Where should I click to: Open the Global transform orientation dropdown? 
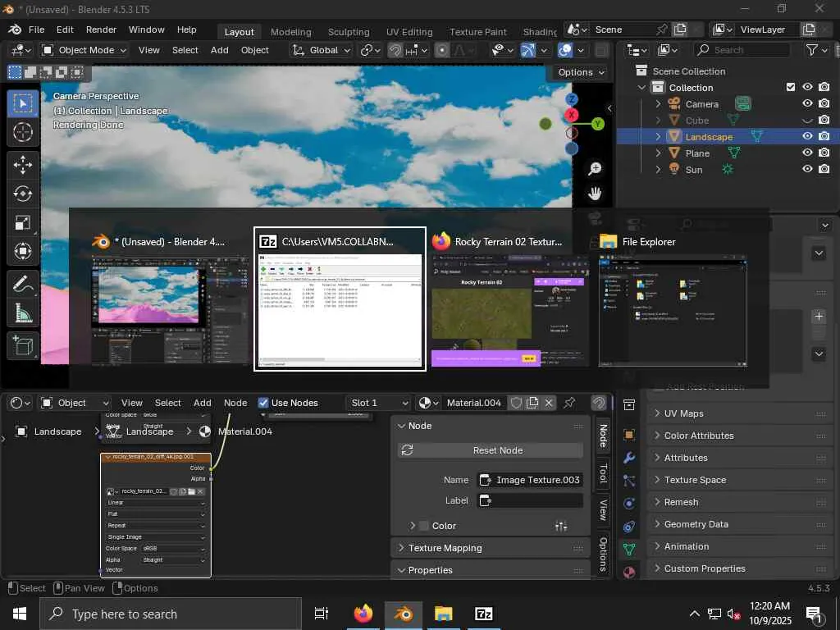[x=321, y=50]
